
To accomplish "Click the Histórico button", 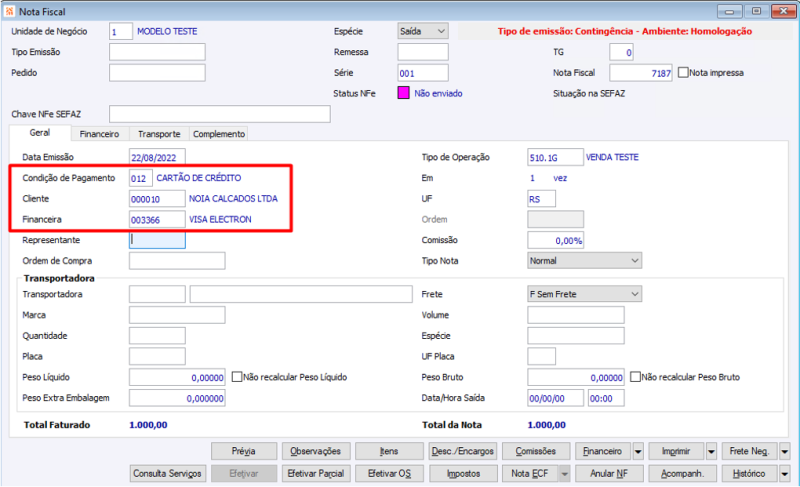I will [x=749, y=473].
